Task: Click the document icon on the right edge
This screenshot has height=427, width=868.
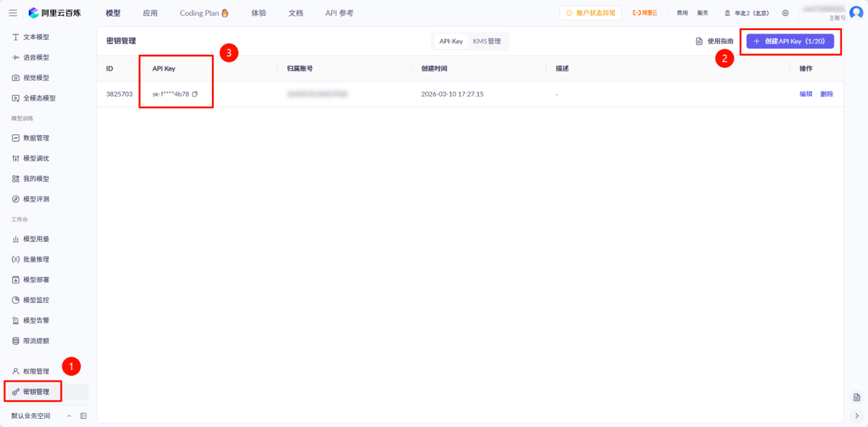Action: pos(856,396)
